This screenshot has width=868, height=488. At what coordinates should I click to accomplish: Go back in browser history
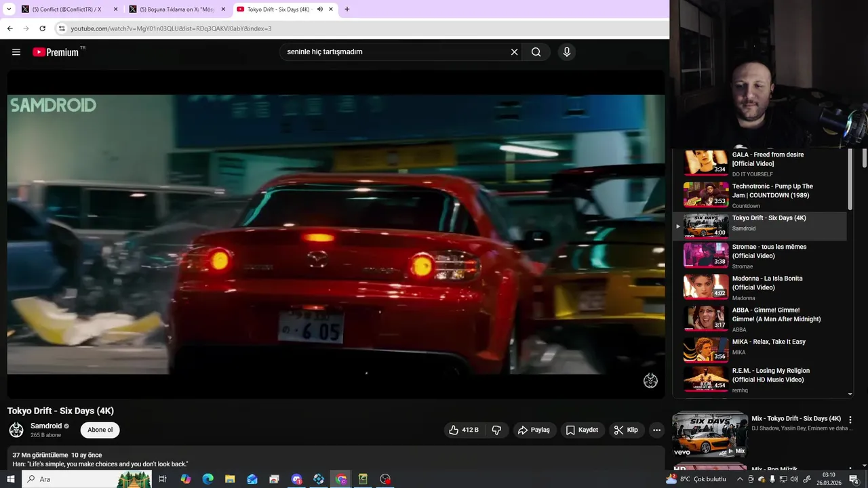coord(9,28)
